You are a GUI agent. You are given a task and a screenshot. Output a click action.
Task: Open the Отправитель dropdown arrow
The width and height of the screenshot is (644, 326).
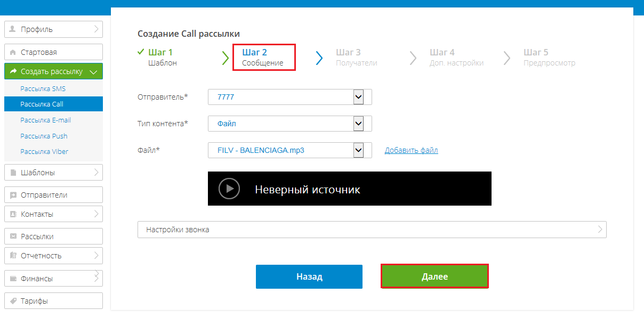coord(358,97)
